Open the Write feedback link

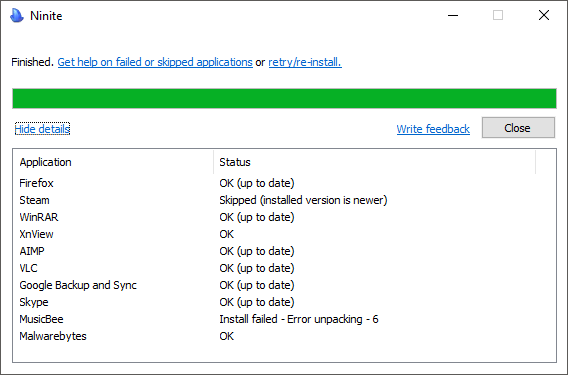pyautogui.click(x=433, y=129)
